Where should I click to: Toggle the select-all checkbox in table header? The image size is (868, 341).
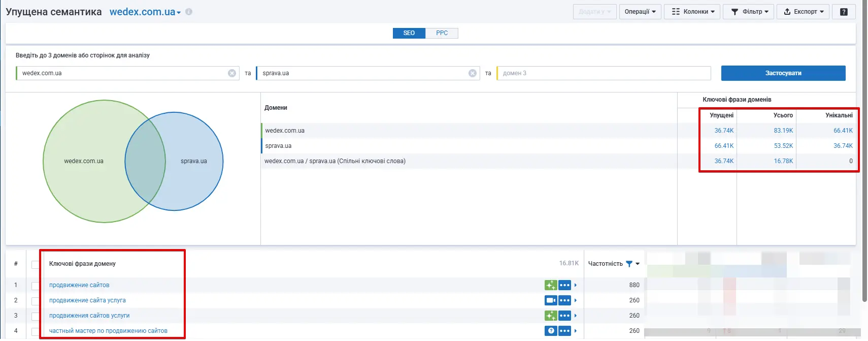point(35,264)
